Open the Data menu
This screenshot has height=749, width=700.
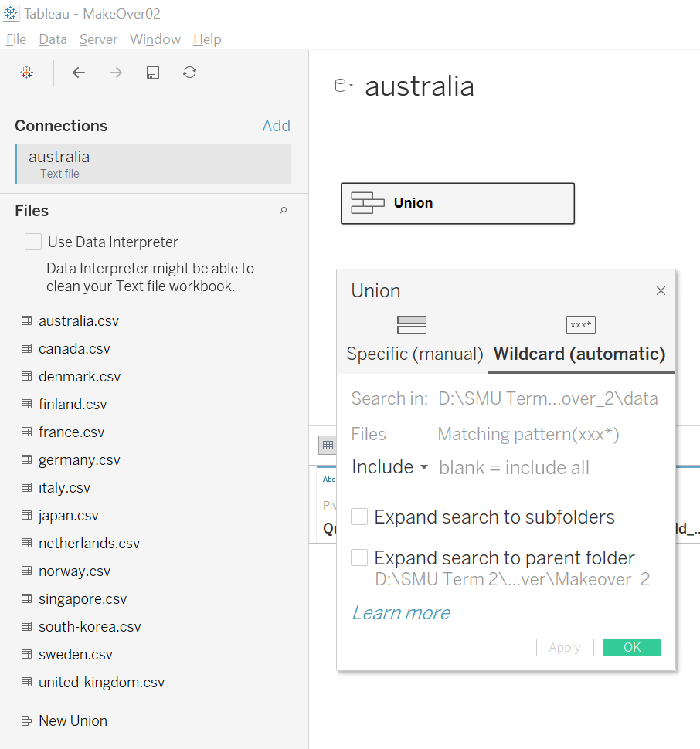pyautogui.click(x=53, y=39)
